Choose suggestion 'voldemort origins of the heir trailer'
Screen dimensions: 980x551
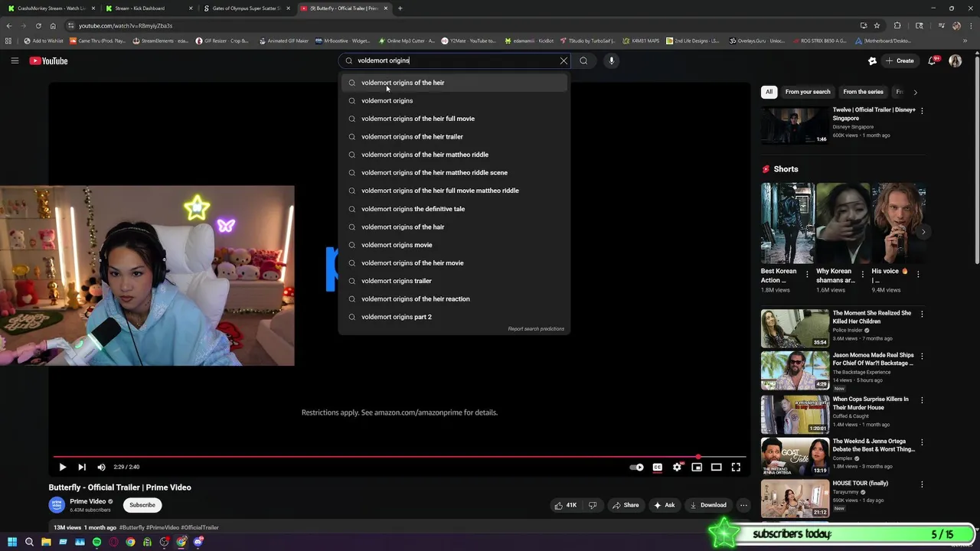pyautogui.click(x=453, y=136)
